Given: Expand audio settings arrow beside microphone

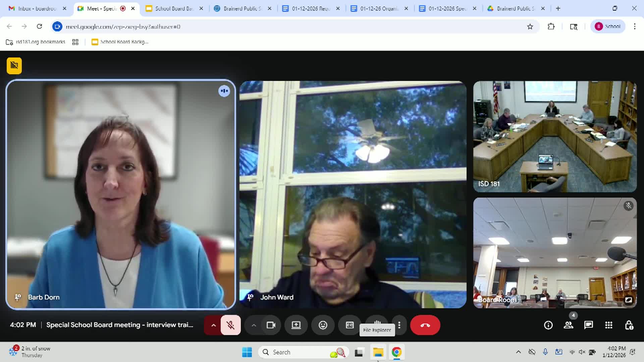Looking at the screenshot, I should pyautogui.click(x=213, y=325).
